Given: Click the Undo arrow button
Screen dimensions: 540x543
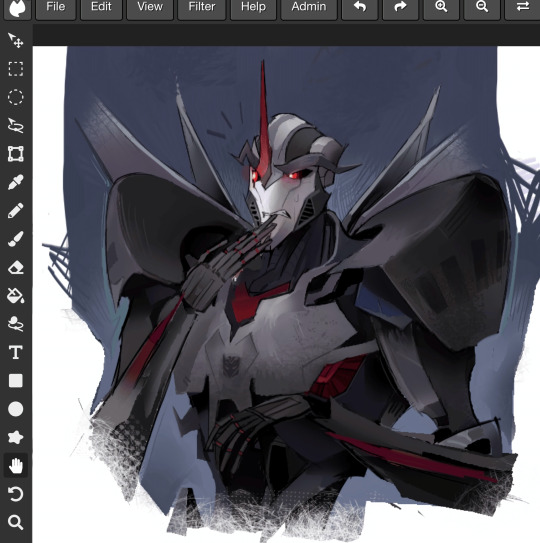Looking at the screenshot, I should [360, 8].
